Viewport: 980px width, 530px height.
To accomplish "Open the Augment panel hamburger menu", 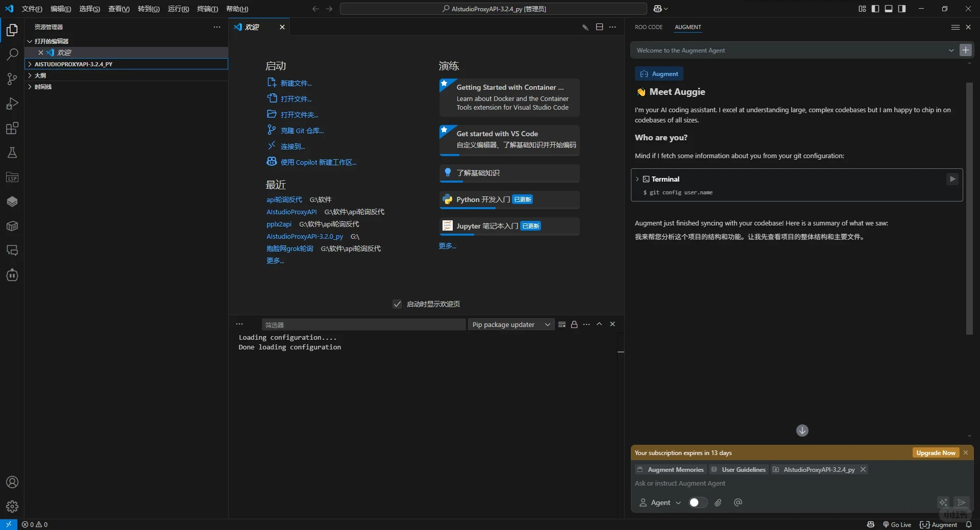I will tap(955, 27).
